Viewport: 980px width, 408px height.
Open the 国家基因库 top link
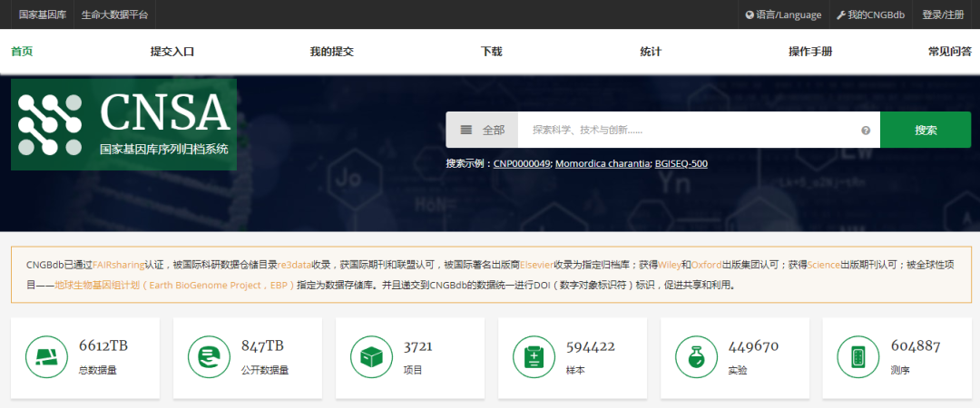tap(43, 15)
